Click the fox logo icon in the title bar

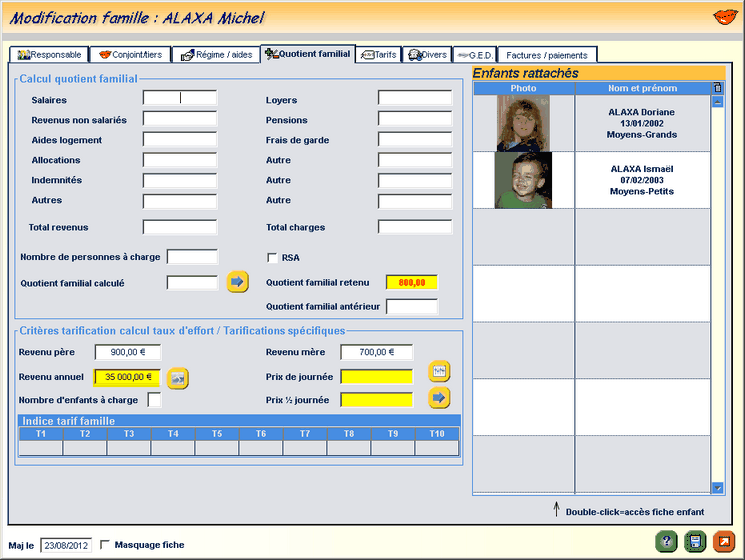725,17
